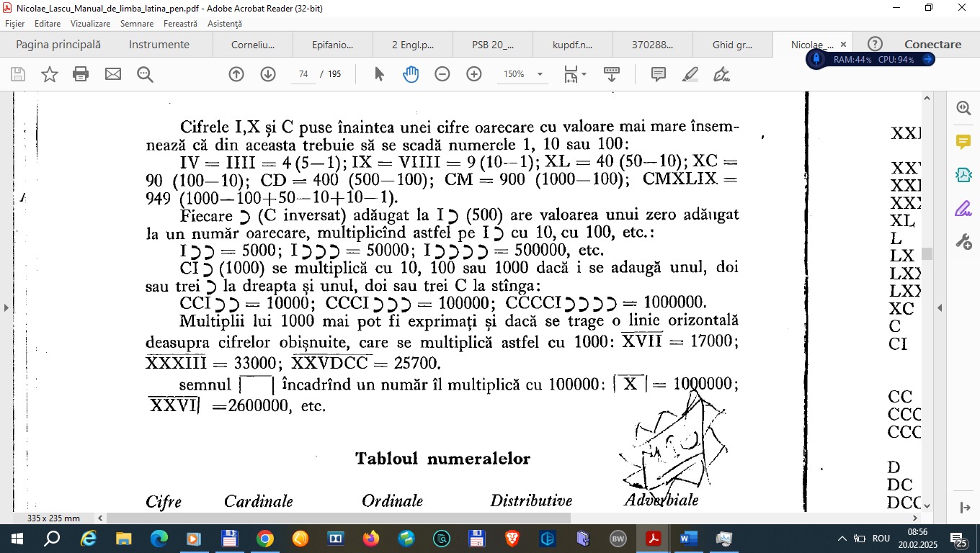The image size is (980, 553).
Task: Click the Help question mark icon
Action: tap(875, 45)
